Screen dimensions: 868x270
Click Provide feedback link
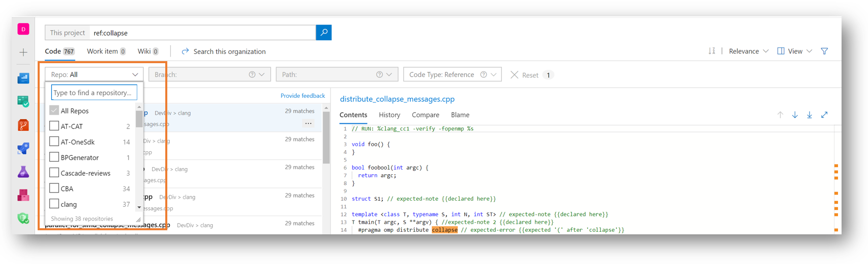(x=303, y=96)
